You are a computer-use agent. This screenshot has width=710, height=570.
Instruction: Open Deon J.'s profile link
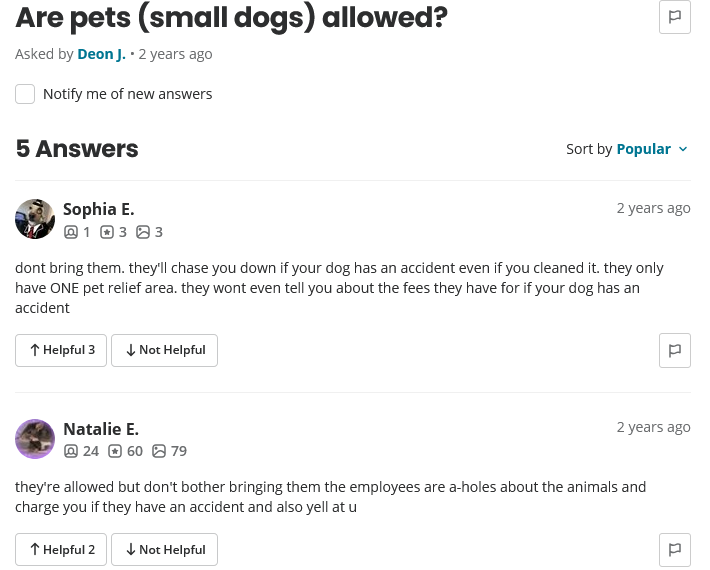coord(101,54)
